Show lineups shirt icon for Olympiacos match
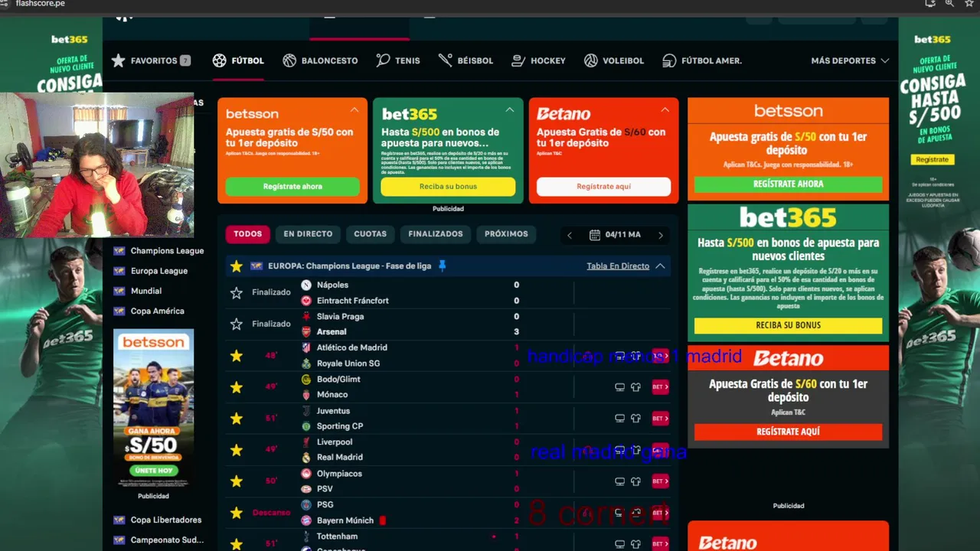This screenshot has height=551, width=980. coord(635,481)
